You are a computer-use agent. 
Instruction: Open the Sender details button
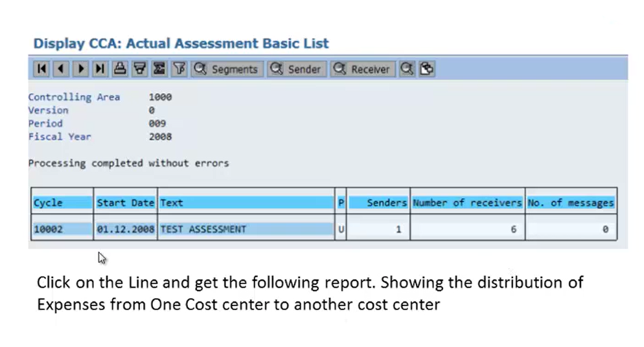pos(297,69)
